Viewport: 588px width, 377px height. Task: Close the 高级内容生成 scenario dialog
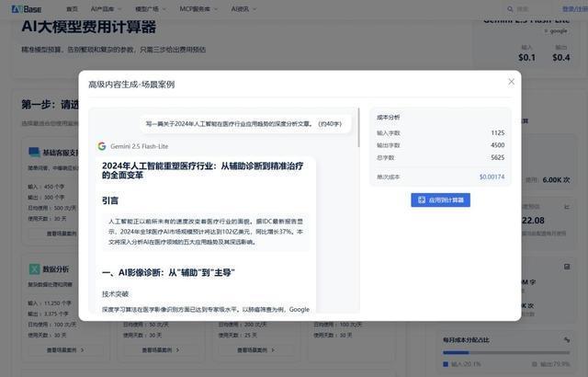[511, 82]
